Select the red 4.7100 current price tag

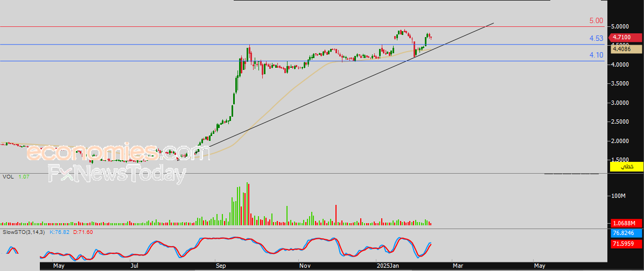coord(626,37)
